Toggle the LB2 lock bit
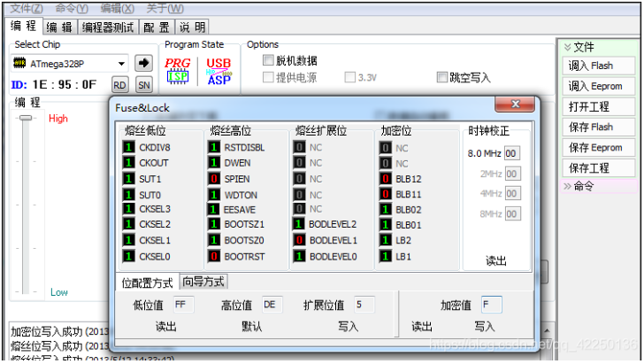This screenshot has width=644, height=364. [x=386, y=240]
